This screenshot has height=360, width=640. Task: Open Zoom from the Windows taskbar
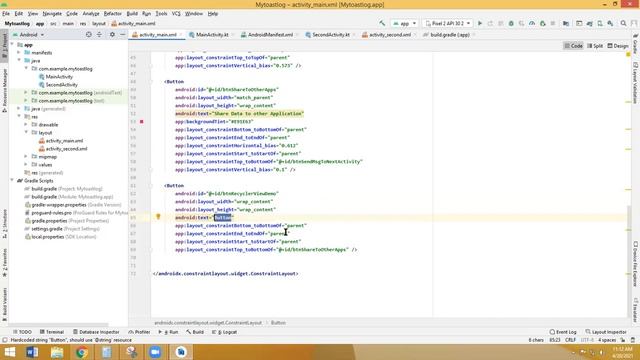[155, 352]
